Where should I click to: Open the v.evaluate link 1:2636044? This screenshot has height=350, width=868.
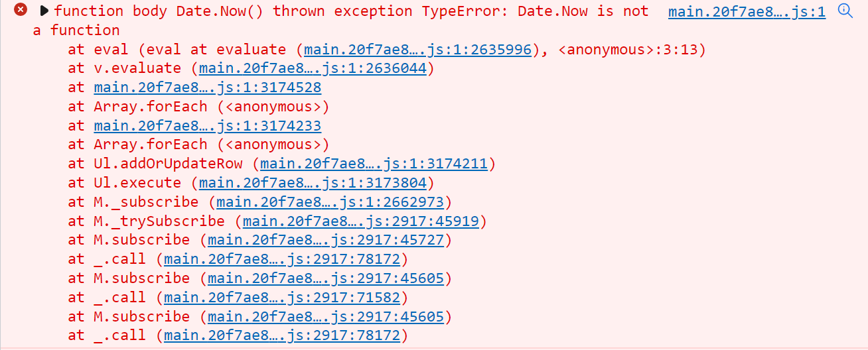313,68
